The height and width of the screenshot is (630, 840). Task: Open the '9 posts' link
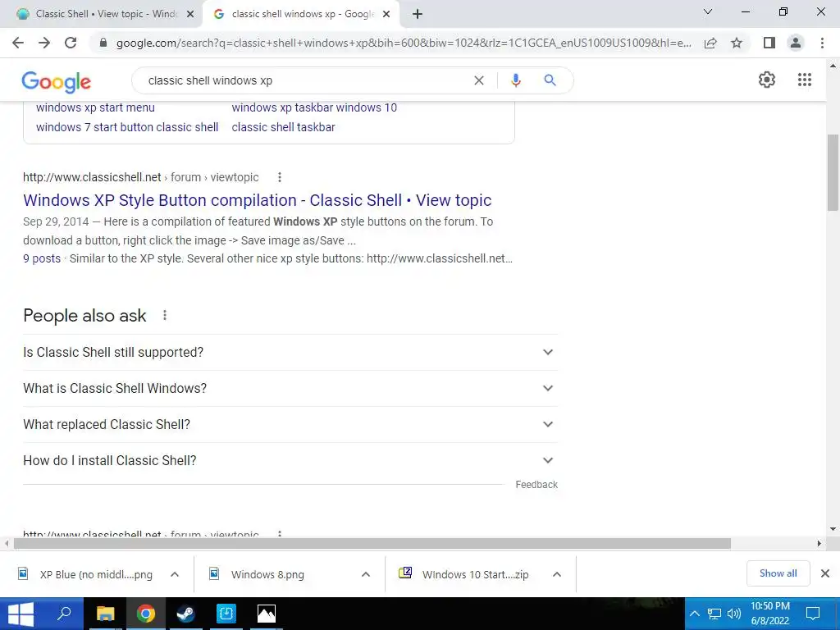click(x=42, y=258)
